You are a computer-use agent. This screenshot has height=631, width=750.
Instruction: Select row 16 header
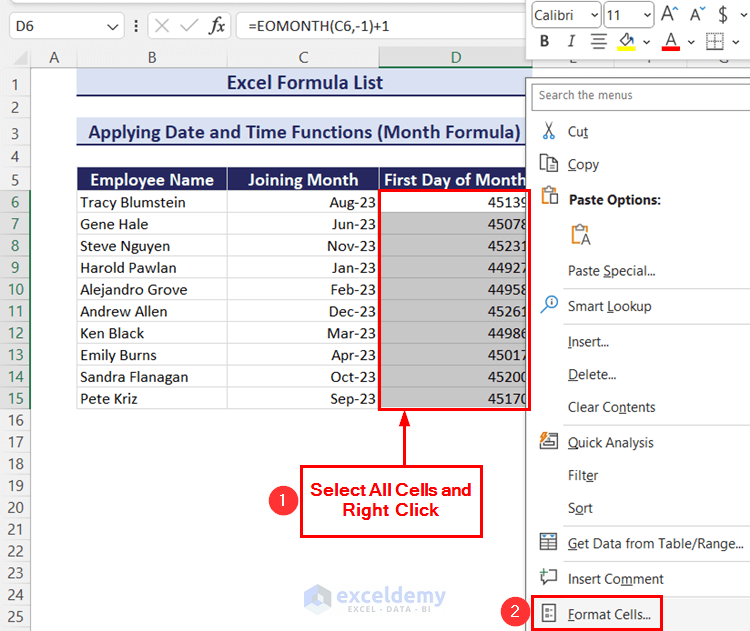(x=15, y=420)
